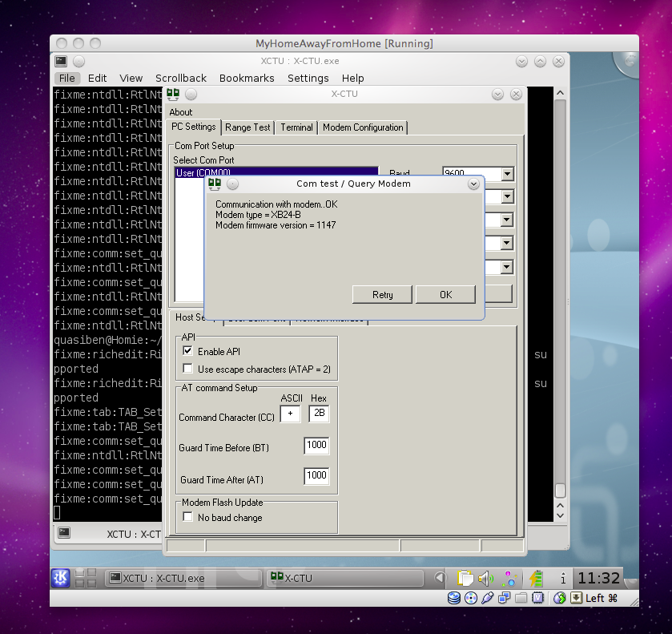Click the colorful dots tray icon
This screenshot has height=634, width=672.
pyautogui.click(x=509, y=579)
